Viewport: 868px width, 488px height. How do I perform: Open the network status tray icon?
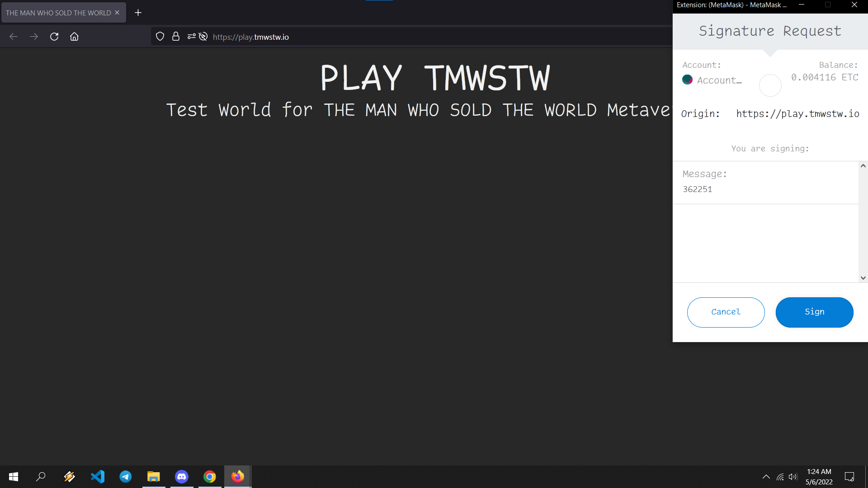pyautogui.click(x=780, y=477)
